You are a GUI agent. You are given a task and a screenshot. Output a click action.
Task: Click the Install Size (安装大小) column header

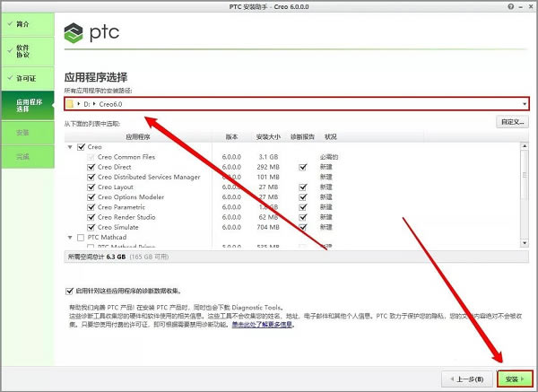click(x=268, y=136)
